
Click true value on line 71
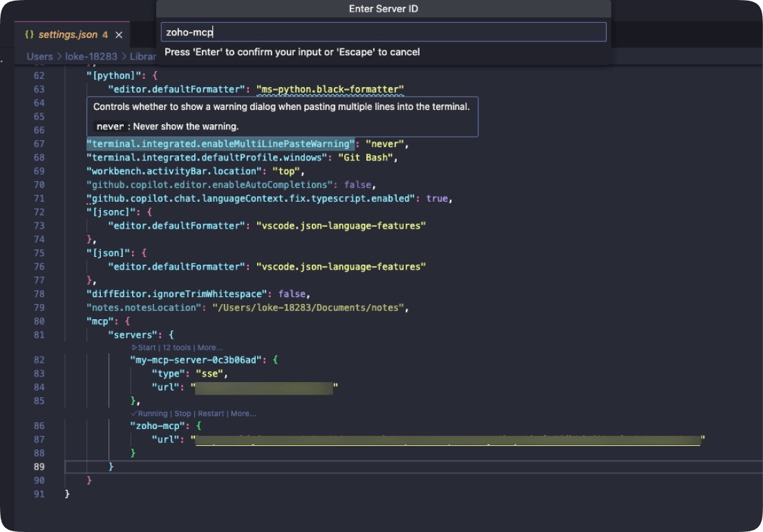[437, 198]
